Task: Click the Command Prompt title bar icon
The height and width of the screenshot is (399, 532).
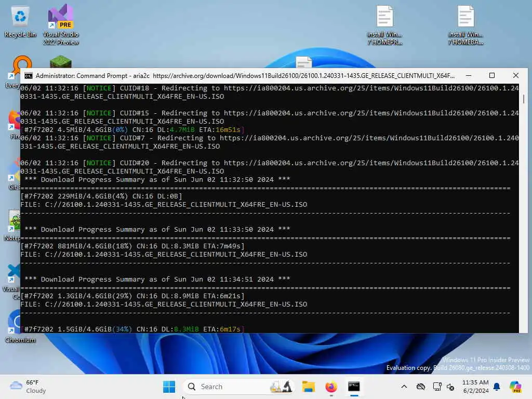Action: click(29, 76)
